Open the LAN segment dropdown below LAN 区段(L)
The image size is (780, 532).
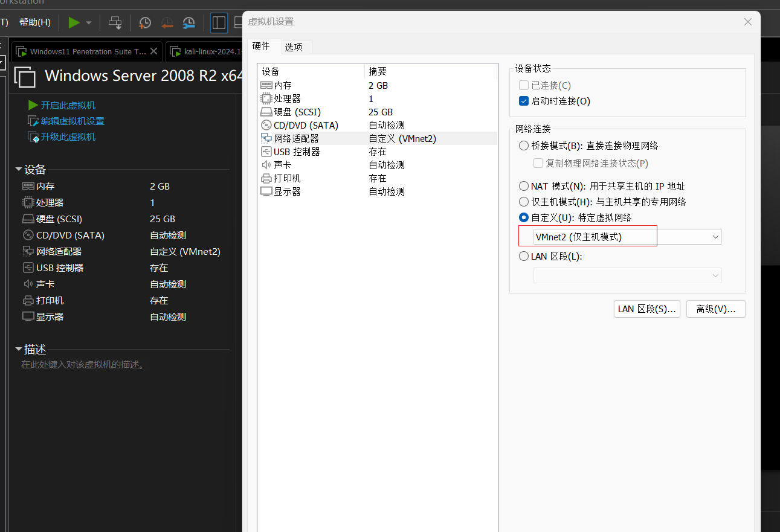click(x=627, y=275)
